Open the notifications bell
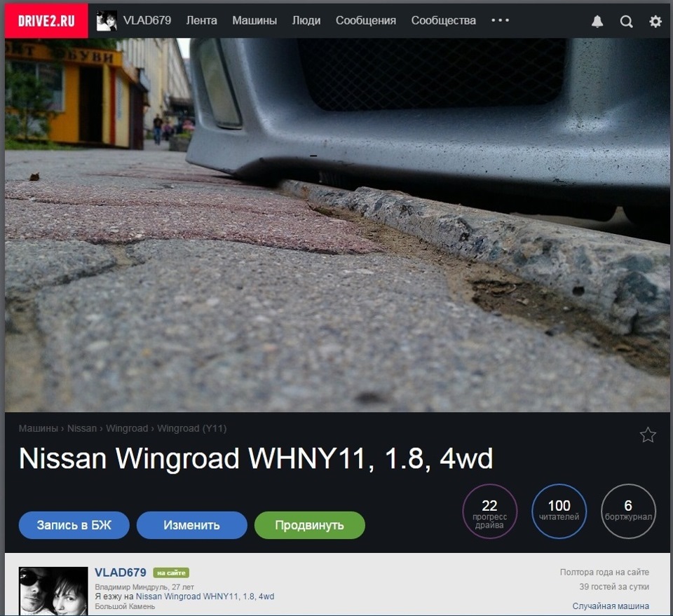This screenshot has height=616, width=673. [x=597, y=21]
